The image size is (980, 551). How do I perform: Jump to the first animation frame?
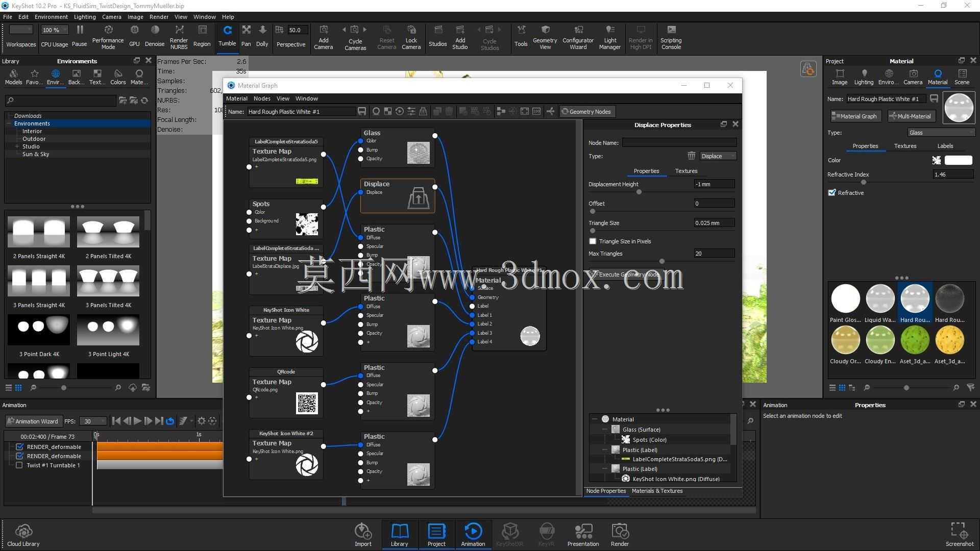click(x=116, y=421)
